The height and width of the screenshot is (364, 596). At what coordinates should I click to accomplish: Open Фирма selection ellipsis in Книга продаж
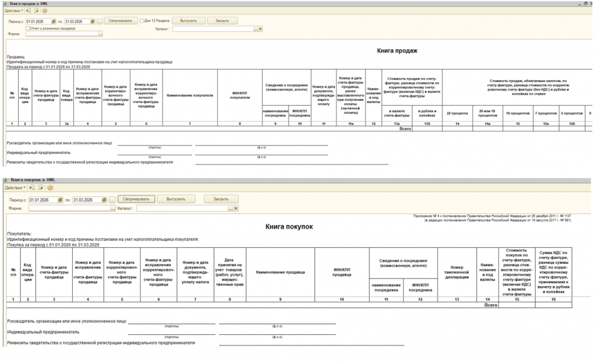pos(100,34)
